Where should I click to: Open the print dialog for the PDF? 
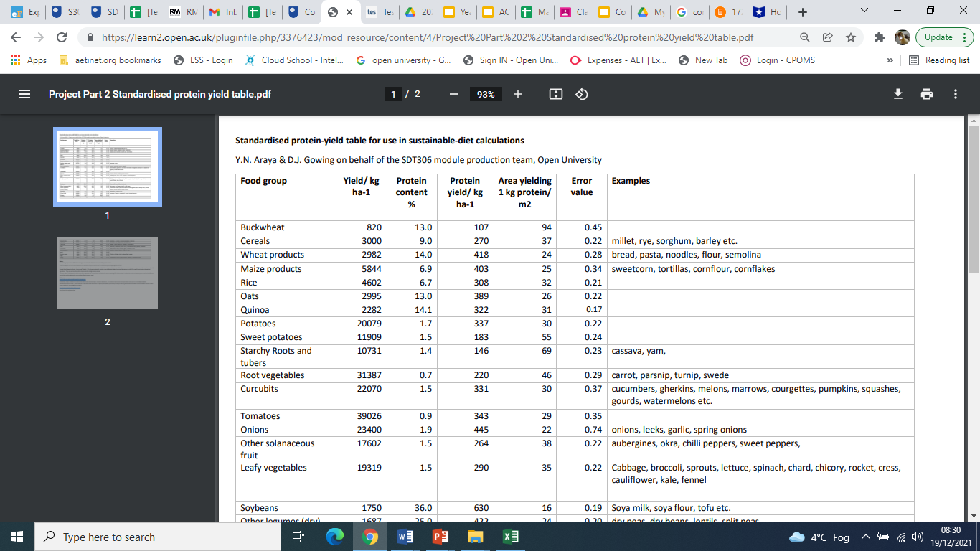[x=926, y=93]
